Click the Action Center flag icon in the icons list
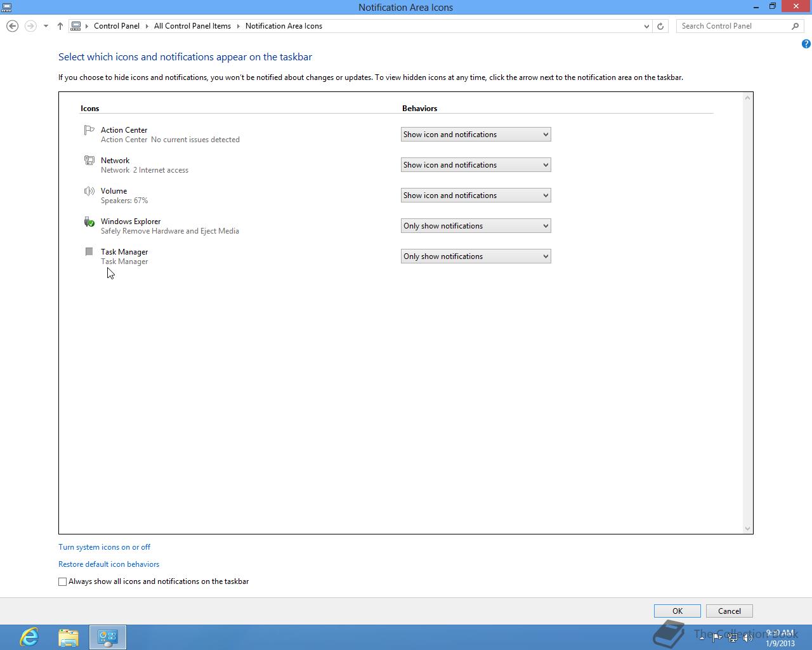 [x=89, y=130]
